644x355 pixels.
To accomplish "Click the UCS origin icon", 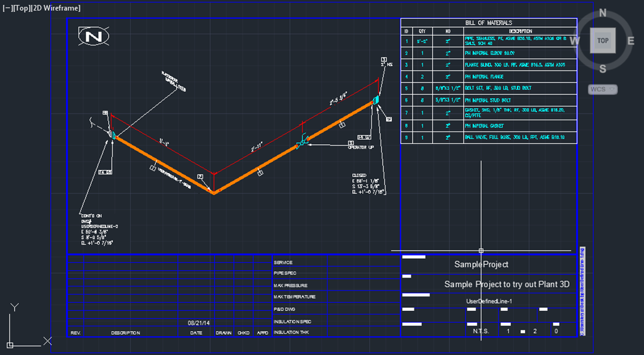I will (x=10, y=344).
